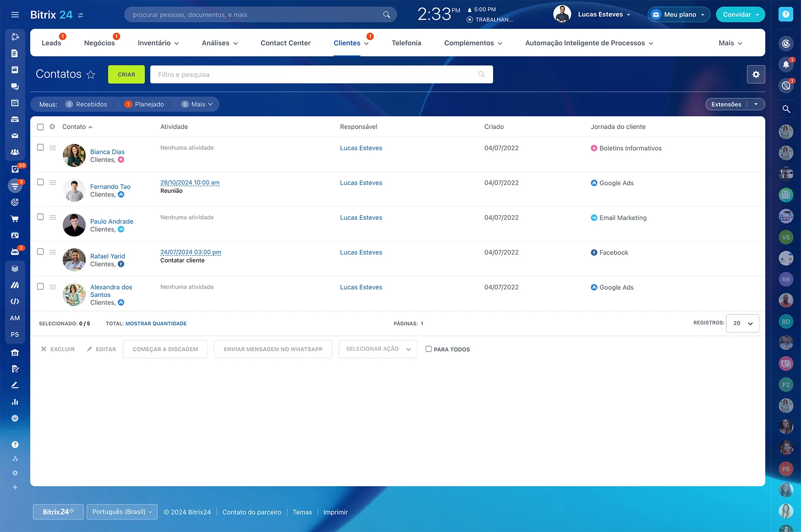Image resolution: width=801 pixels, height=532 pixels.
Task: Open the Registros page-size dropdown
Action: pos(742,323)
